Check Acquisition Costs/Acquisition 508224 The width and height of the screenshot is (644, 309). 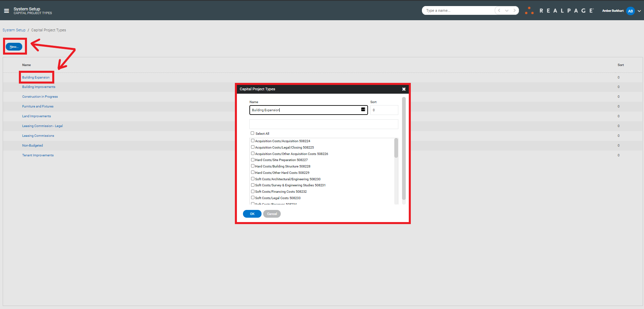[253, 141]
